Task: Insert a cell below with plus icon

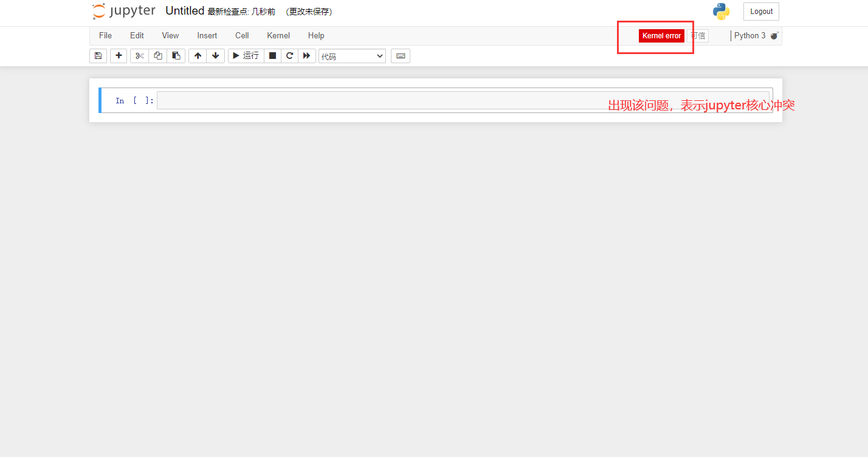Action: click(x=119, y=56)
